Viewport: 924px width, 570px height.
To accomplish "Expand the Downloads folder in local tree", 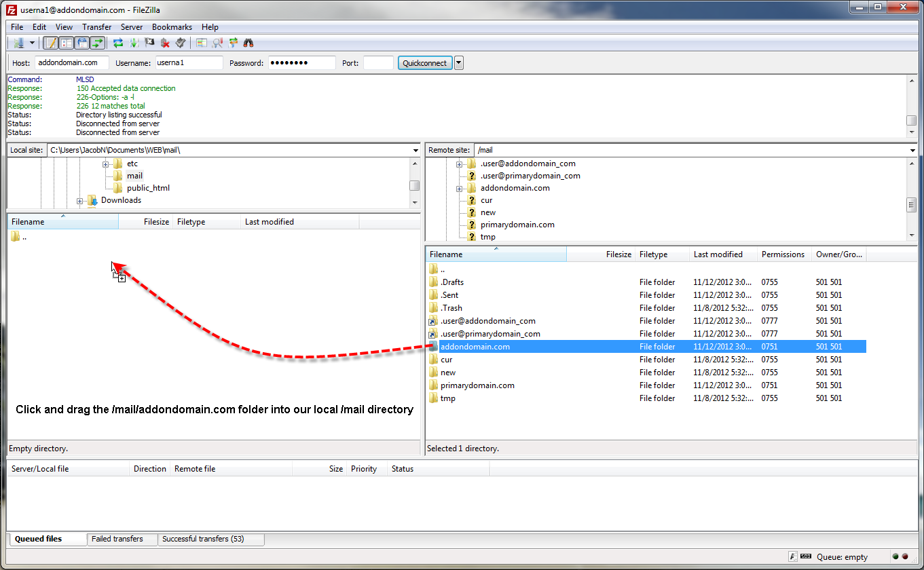I will 80,201.
